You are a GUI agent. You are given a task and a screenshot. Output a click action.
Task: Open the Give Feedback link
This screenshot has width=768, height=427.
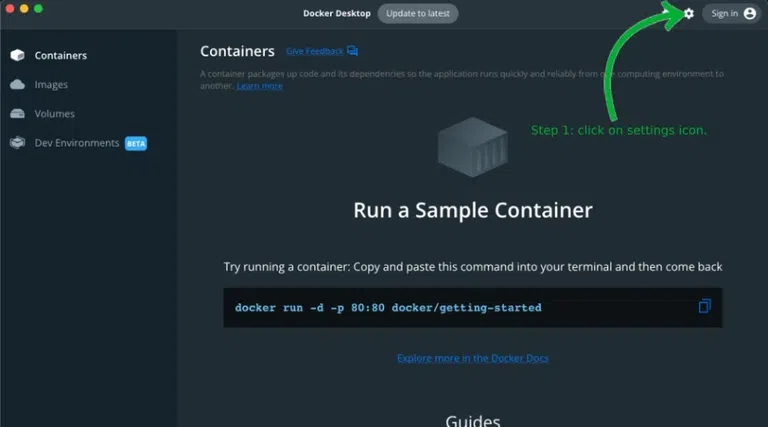point(314,51)
